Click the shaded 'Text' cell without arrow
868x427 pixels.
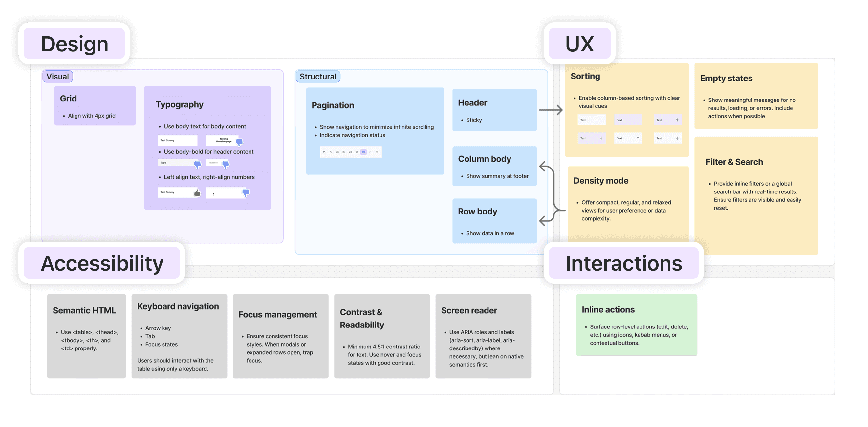pyautogui.click(x=628, y=120)
